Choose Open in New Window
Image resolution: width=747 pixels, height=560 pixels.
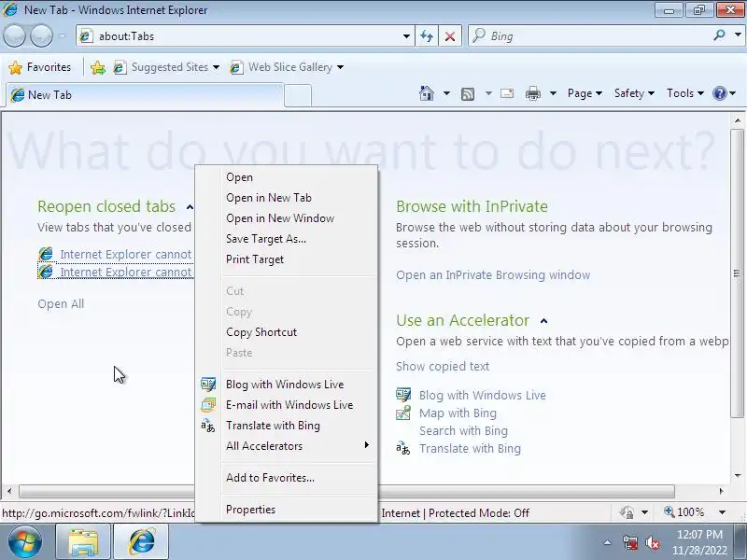299,218
